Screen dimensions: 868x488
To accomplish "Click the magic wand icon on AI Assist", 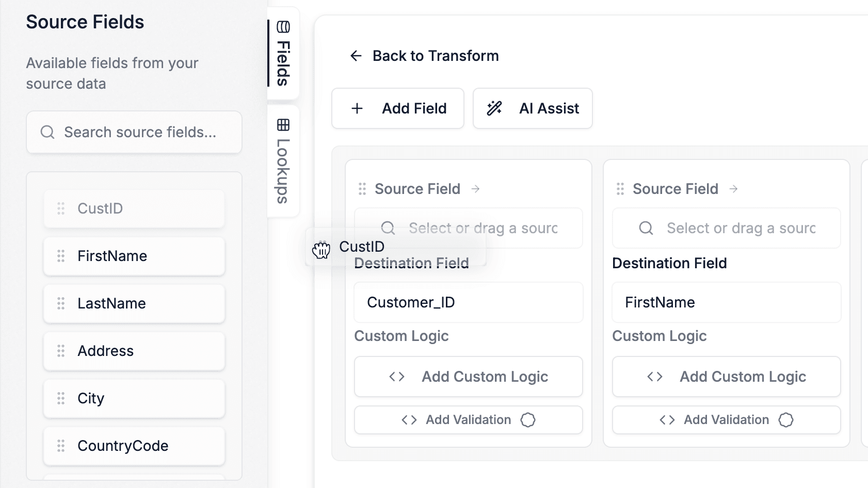I will [x=494, y=108].
